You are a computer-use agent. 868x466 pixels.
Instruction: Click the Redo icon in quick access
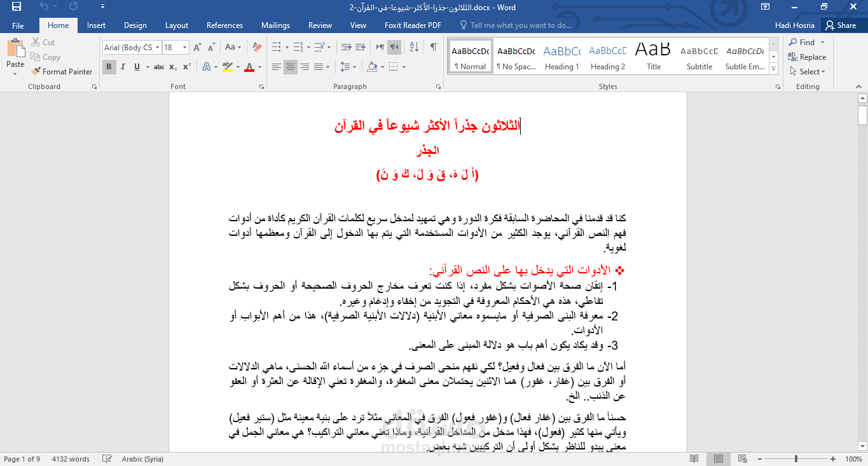(x=74, y=7)
